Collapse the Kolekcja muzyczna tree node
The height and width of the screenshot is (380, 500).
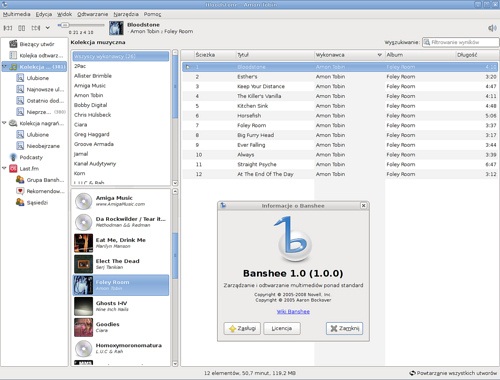(4, 67)
